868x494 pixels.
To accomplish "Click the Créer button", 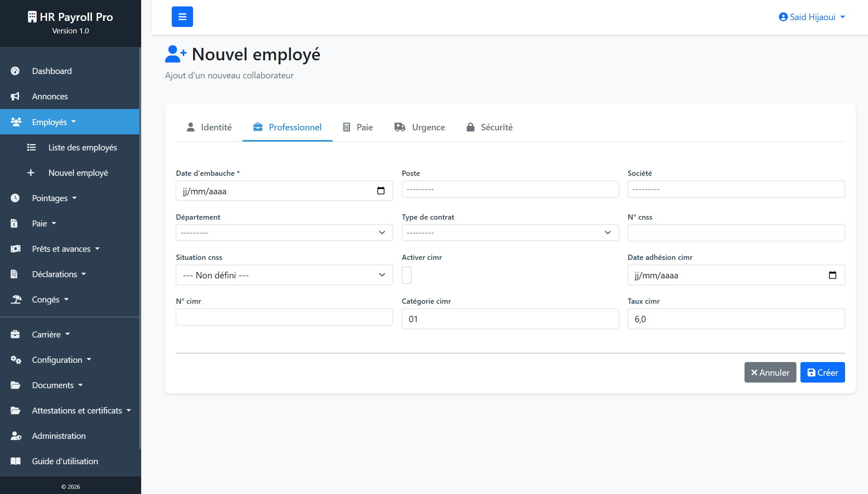I will tap(823, 373).
